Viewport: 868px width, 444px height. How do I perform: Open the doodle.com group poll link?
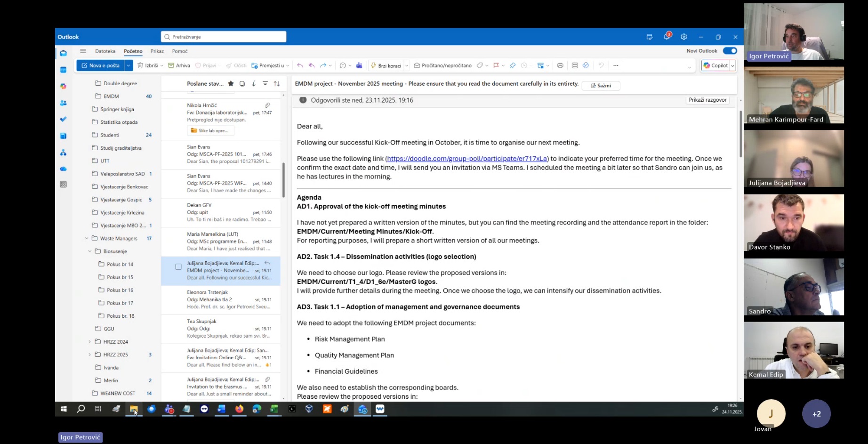(466, 159)
